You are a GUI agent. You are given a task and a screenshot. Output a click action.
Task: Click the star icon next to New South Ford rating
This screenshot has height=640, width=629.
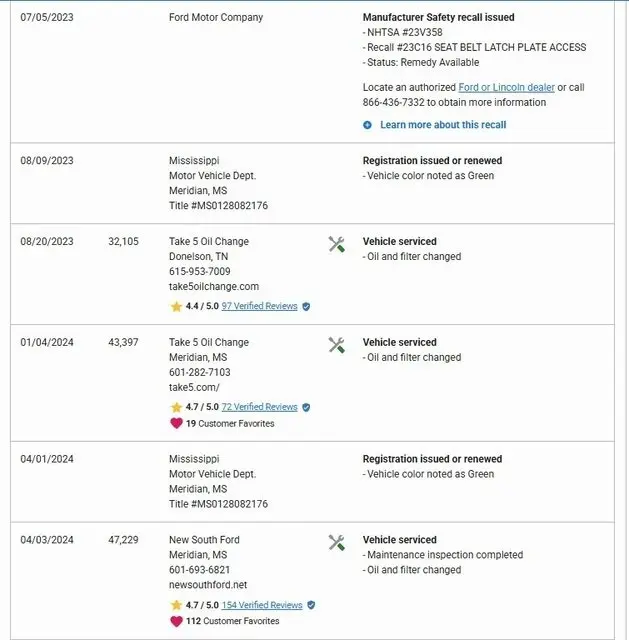tap(176, 605)
